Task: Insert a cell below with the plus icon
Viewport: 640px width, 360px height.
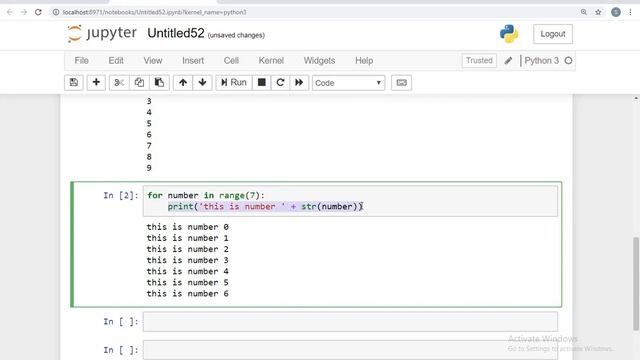Action: pyautogui.click(x=96, y=82)
